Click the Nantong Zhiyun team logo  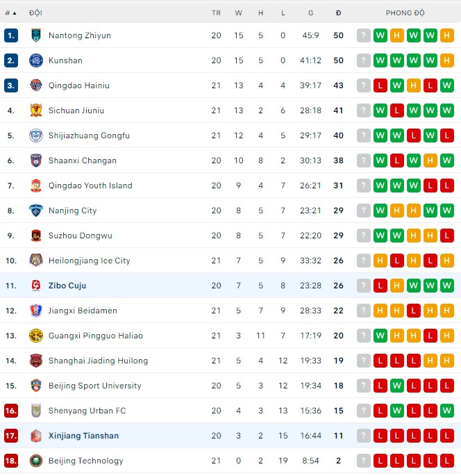coord(36,35)
